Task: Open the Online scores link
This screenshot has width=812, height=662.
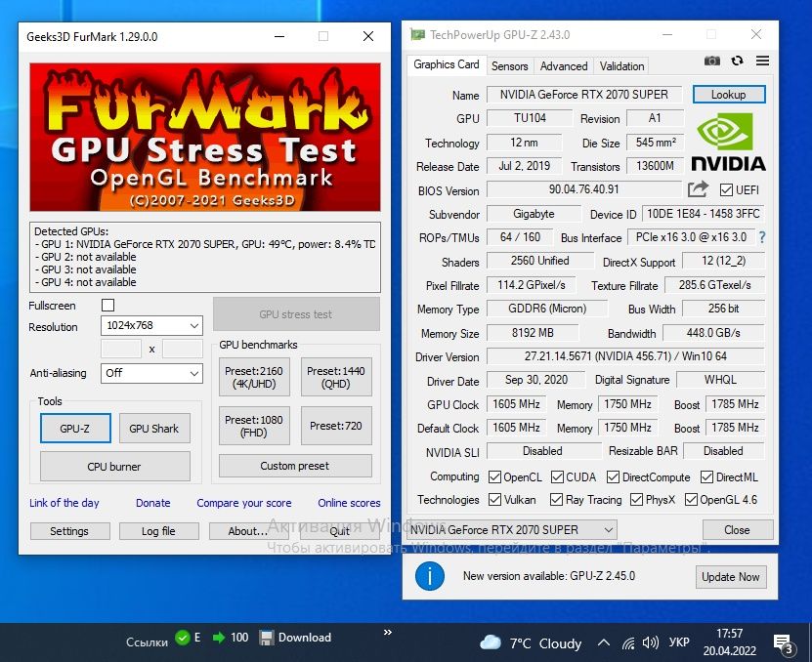Action: tap(349, 503)
